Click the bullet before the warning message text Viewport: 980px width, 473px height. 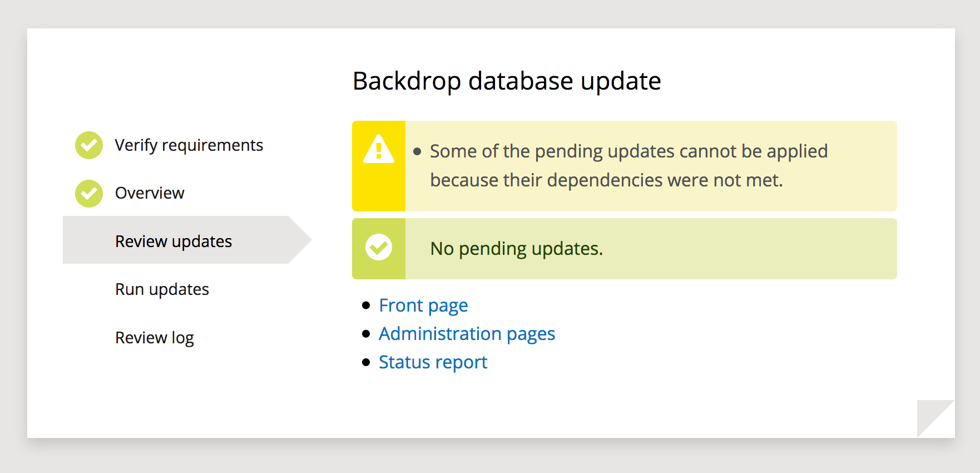tap(418, 151)
